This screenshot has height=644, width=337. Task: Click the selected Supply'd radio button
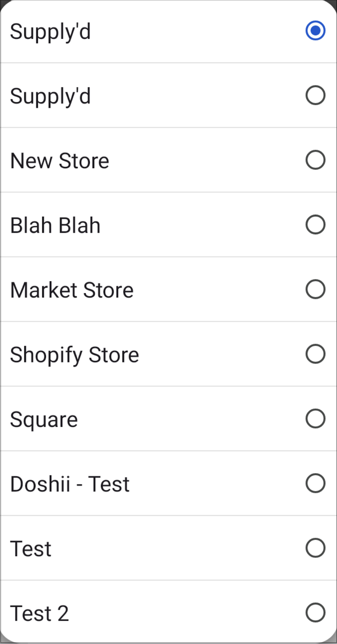(x=315, y=31)
